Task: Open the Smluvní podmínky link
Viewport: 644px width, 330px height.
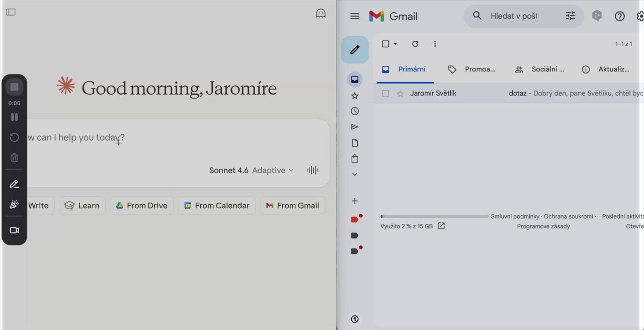Action: click(515, 216)
